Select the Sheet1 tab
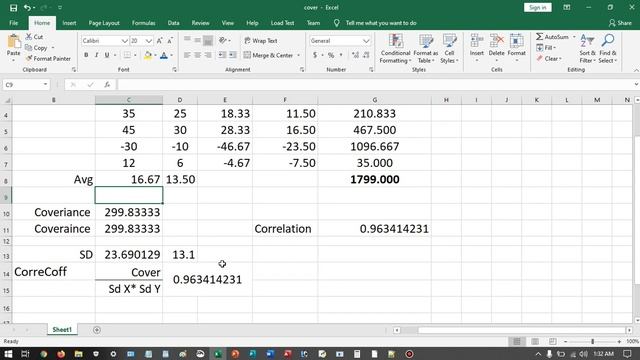640x360 pixels. click(62, 330)
